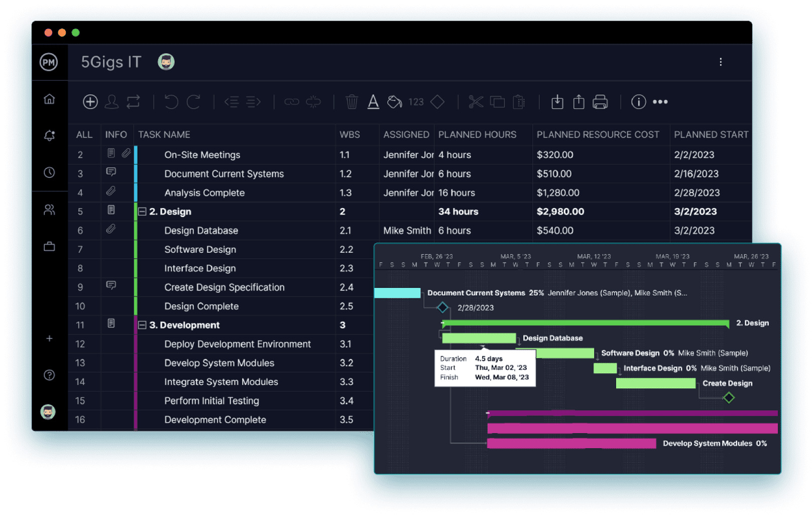Open attachment paperclip on On-Site Meetings row

126,153
